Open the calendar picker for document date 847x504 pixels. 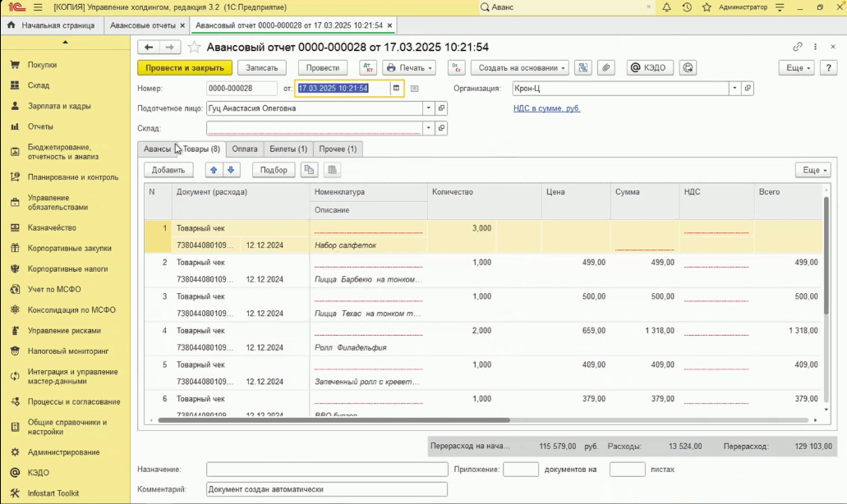396,89
